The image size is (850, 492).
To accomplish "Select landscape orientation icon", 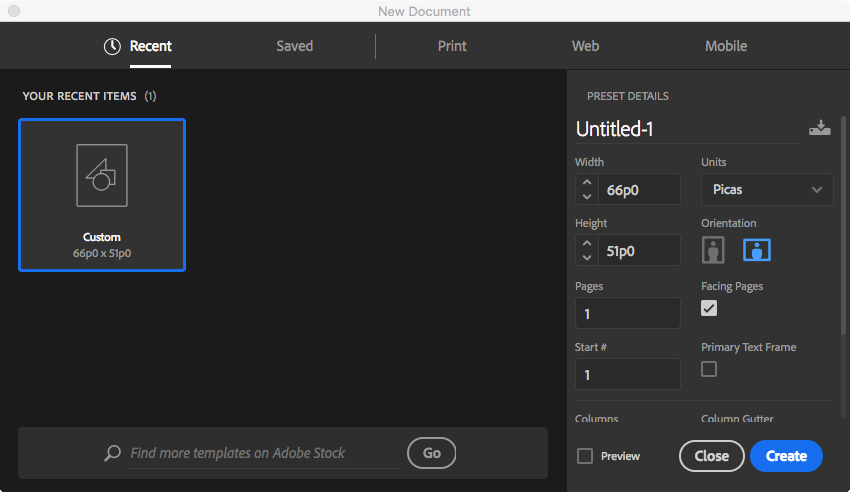I will [x=756, y=250].
